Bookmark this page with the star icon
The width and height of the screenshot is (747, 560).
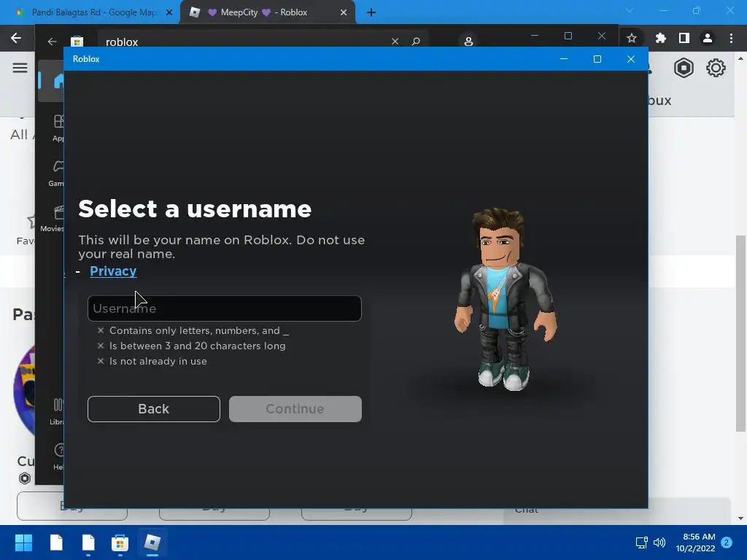coord(632,38)
